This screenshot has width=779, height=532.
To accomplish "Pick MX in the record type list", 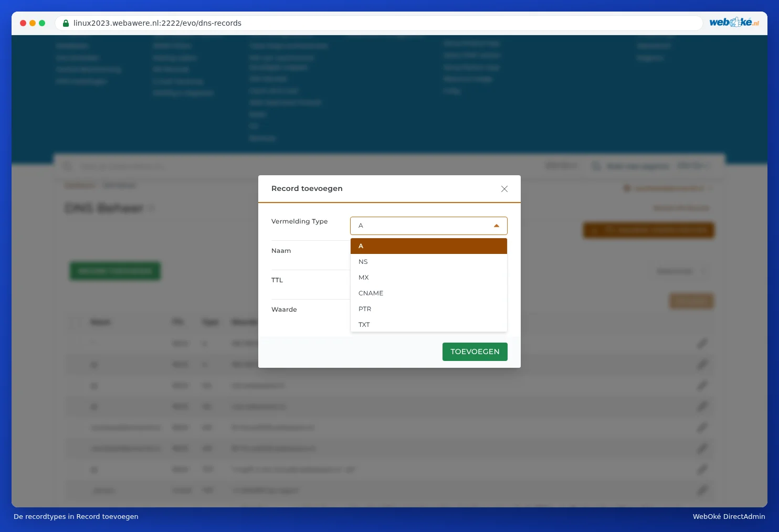I will pyautogui.click(x=429, y=278).
